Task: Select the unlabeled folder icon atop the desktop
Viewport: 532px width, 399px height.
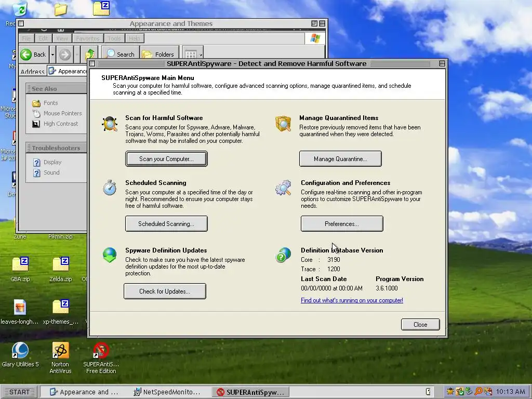Action: click(60, 9)
